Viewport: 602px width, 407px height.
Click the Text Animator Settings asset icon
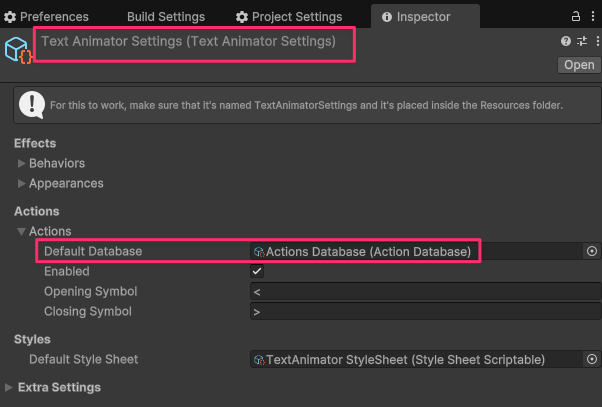click(19, 50)
